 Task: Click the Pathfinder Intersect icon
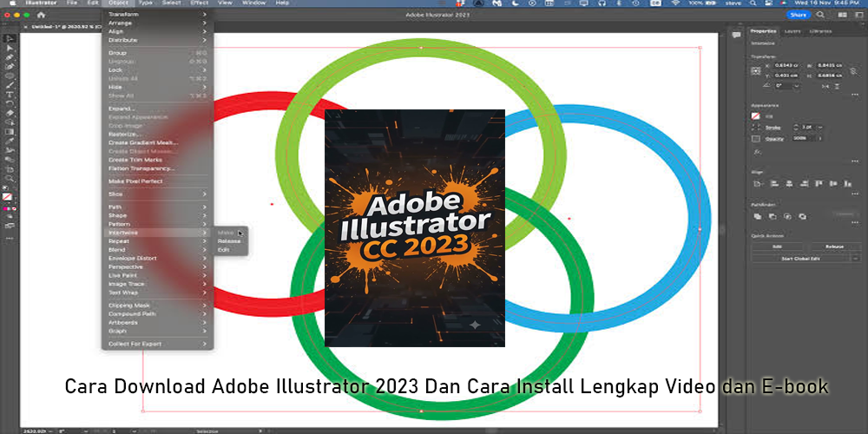pyautogui.click(x=787, y=216)
